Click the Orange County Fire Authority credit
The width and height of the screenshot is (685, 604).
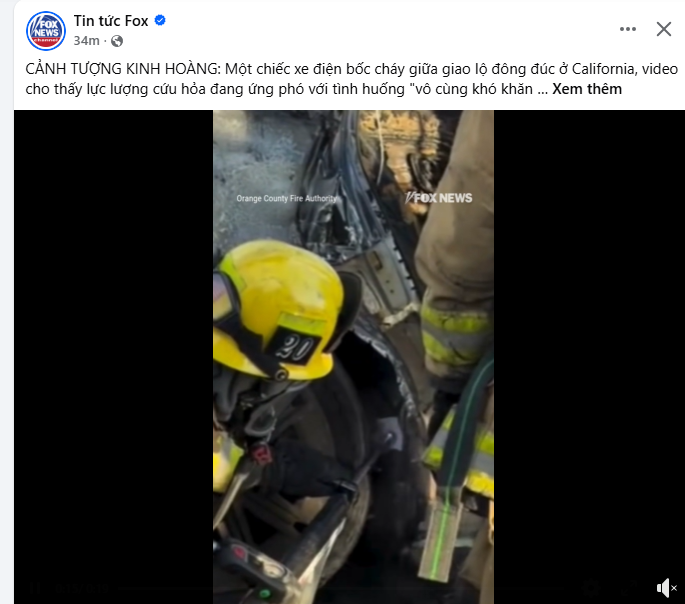[287, 198]
